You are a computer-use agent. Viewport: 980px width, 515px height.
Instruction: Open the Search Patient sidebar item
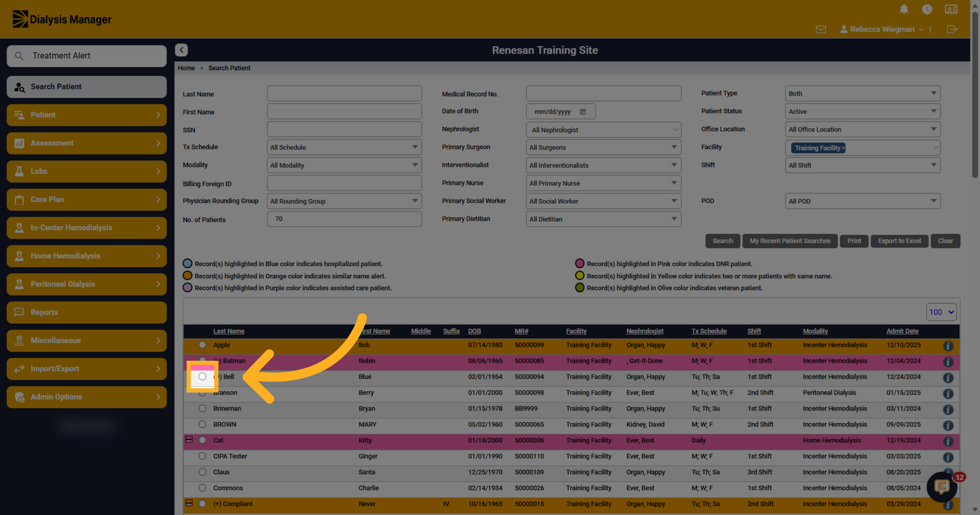click(87, 87)
